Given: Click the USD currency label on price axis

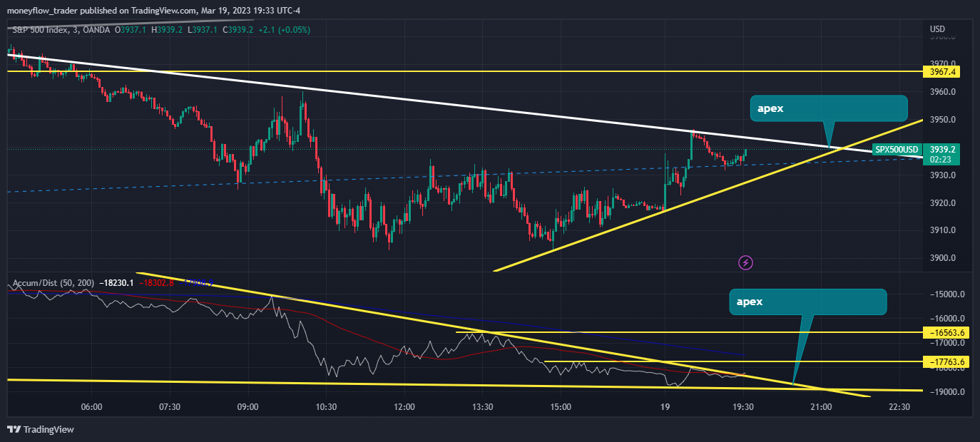Looking at the screenshot, I should [937, 29].
